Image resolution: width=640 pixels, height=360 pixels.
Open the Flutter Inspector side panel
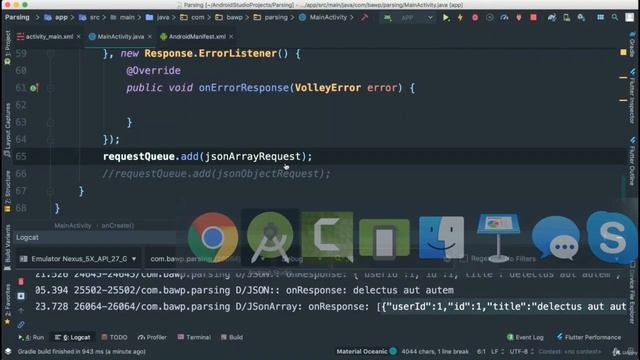[632, 96]
